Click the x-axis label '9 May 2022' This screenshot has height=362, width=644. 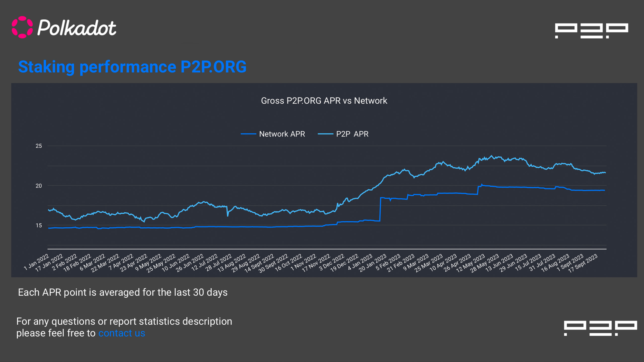(x=148, y=262)
